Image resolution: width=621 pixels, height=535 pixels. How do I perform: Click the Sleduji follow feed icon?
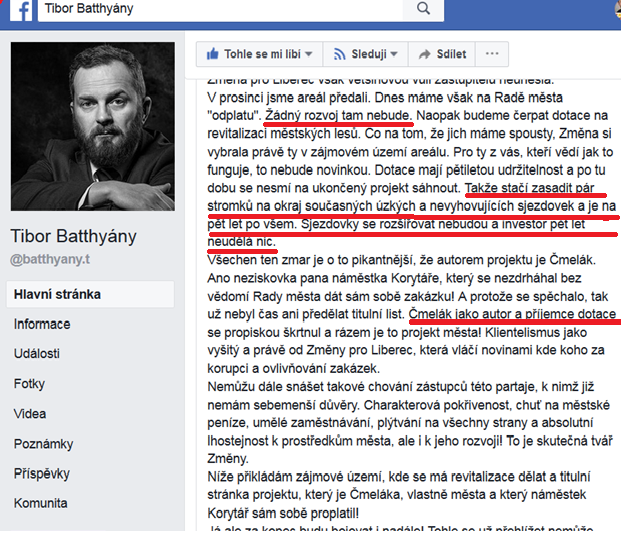coord(339,54)
